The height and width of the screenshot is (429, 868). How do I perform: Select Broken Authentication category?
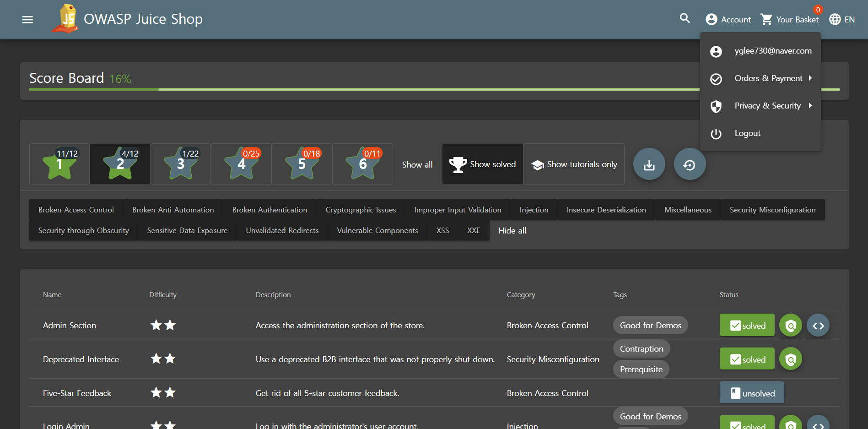coord(270,210)
